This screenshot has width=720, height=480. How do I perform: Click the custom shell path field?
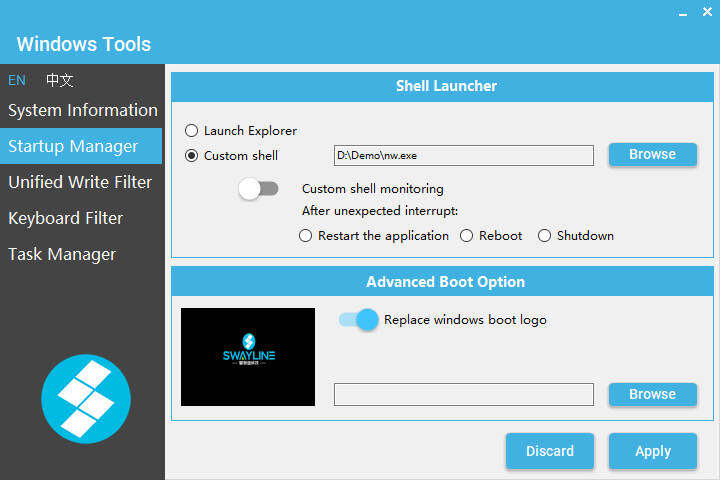(464, 155)
